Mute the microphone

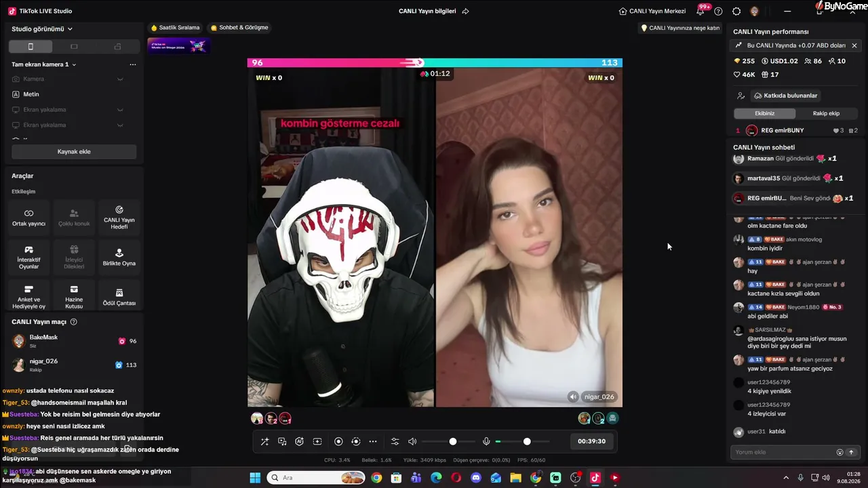[x=486, y=441]
